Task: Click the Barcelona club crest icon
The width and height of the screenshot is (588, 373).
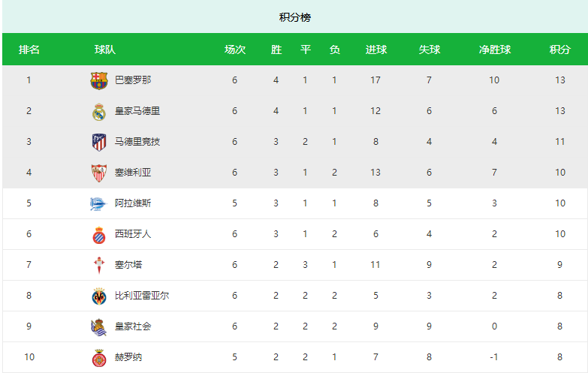Action: click(99, 80)
